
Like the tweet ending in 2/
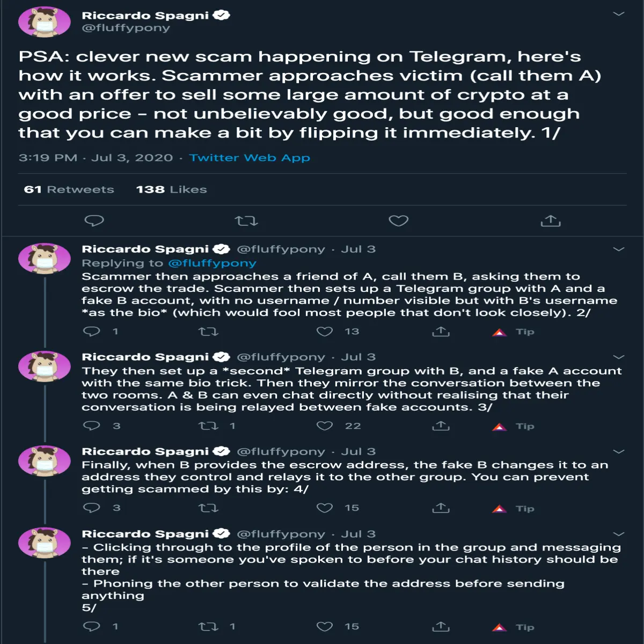[324, 332]
